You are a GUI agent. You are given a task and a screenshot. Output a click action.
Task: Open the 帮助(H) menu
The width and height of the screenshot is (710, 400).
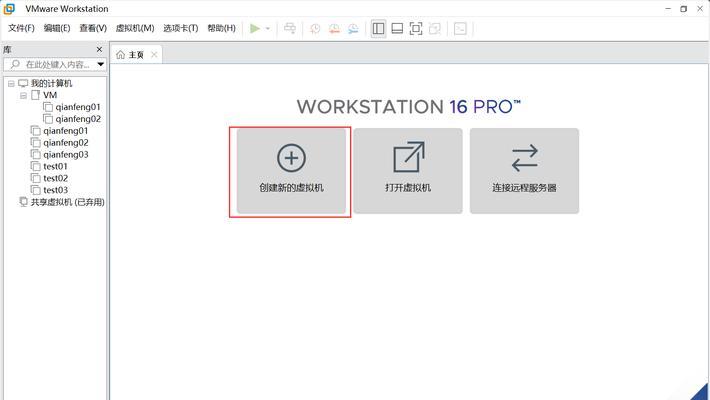tap(221, 28)
